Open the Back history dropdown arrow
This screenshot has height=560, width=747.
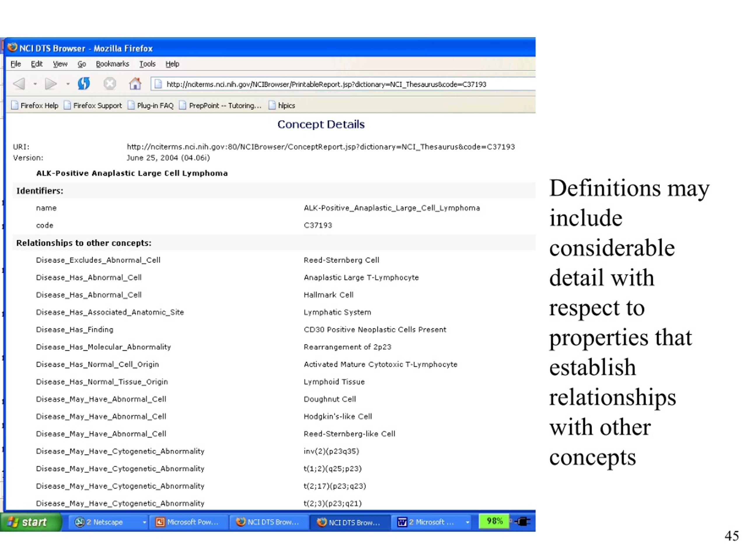[35, 84]
